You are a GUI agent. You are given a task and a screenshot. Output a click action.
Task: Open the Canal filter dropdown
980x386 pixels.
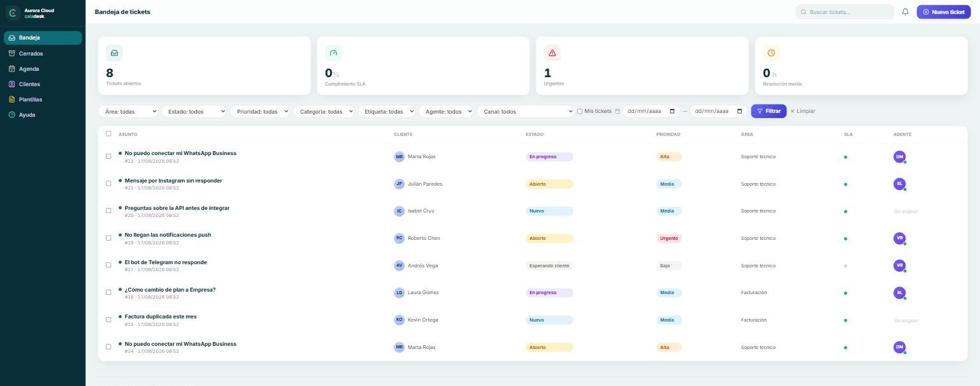526,111
